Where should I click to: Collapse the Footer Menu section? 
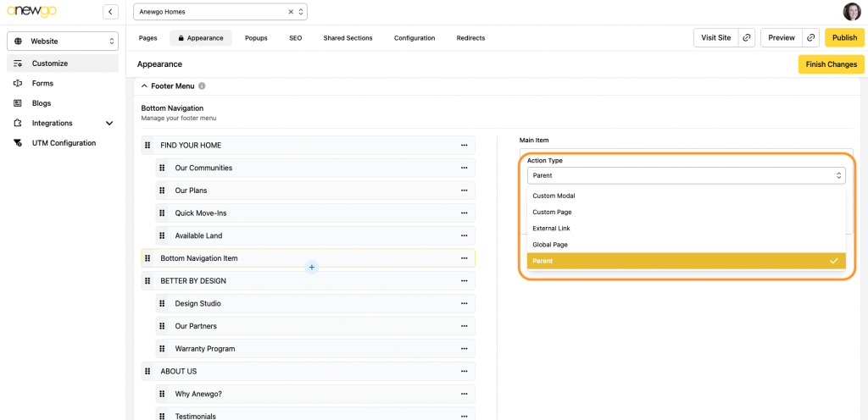[x=144, y=86]
